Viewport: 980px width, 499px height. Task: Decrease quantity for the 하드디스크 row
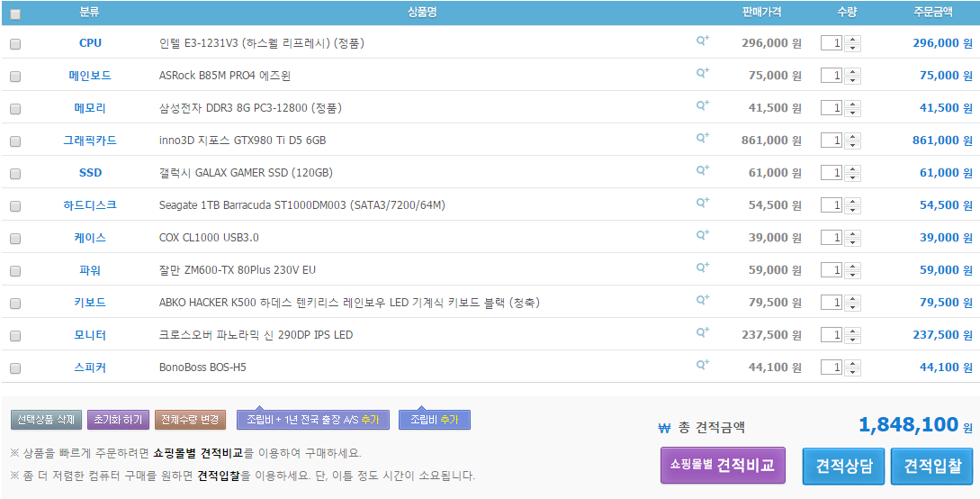point(852,210)
